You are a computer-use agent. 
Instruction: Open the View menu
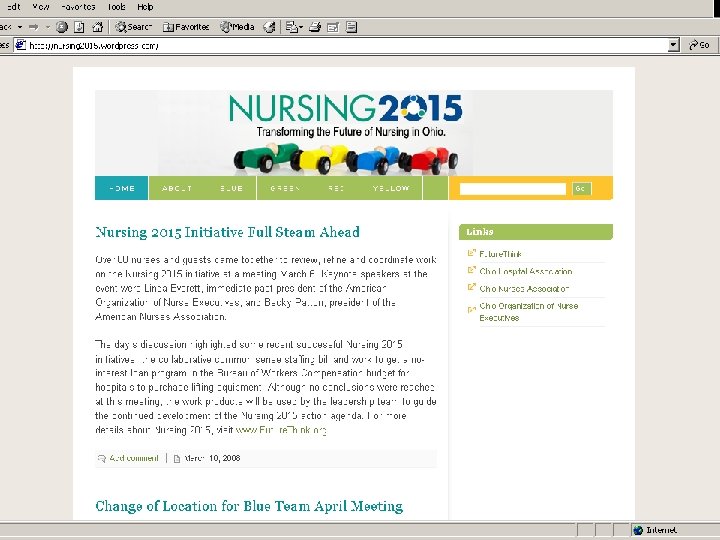[41, 7]
